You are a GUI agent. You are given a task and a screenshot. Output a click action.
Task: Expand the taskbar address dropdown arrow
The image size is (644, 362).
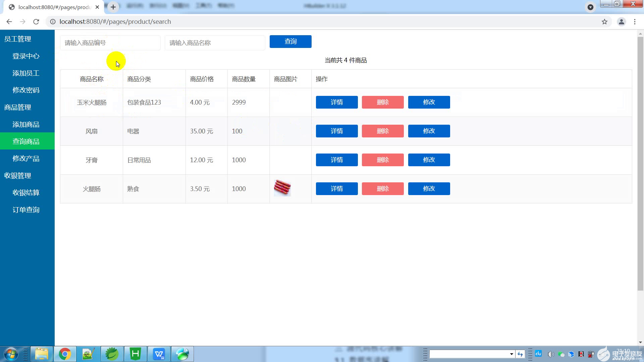pyautogui.click(x=512, y=354)
